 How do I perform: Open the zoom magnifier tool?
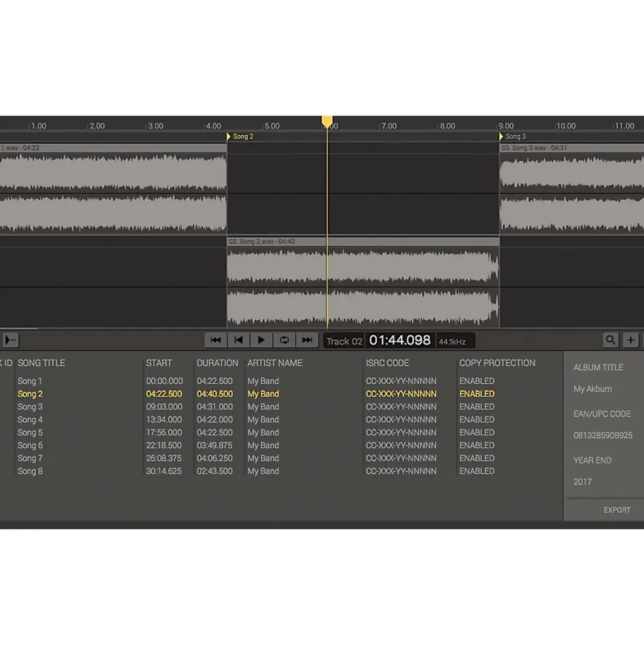[x=611, y=341]
